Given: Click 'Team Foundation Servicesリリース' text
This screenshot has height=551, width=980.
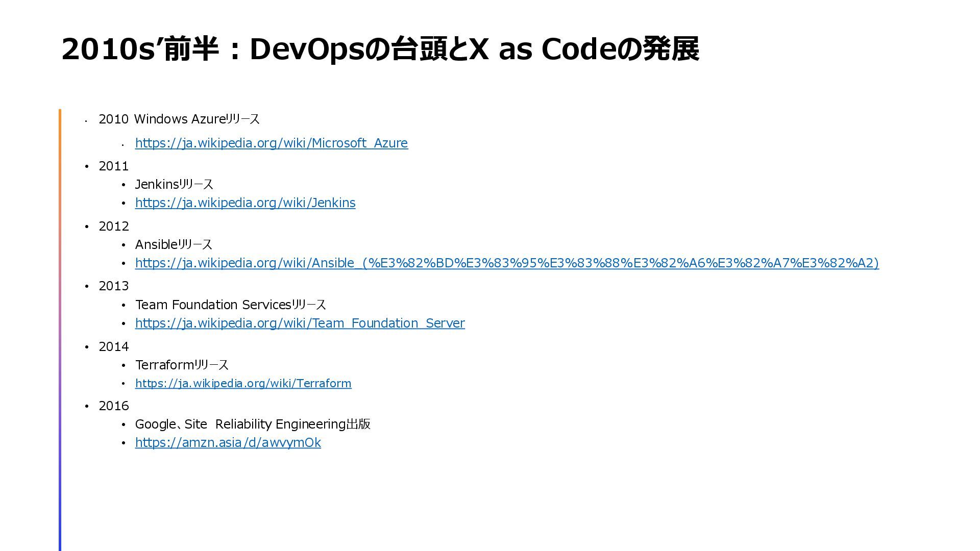Looking at the screenshot, I should click(230, 305).
